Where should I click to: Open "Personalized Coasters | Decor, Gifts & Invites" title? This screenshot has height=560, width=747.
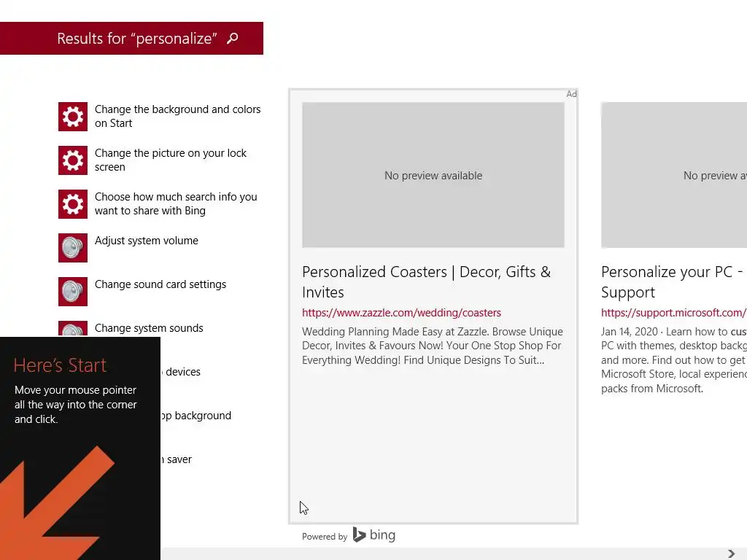[x=426, y=282]
